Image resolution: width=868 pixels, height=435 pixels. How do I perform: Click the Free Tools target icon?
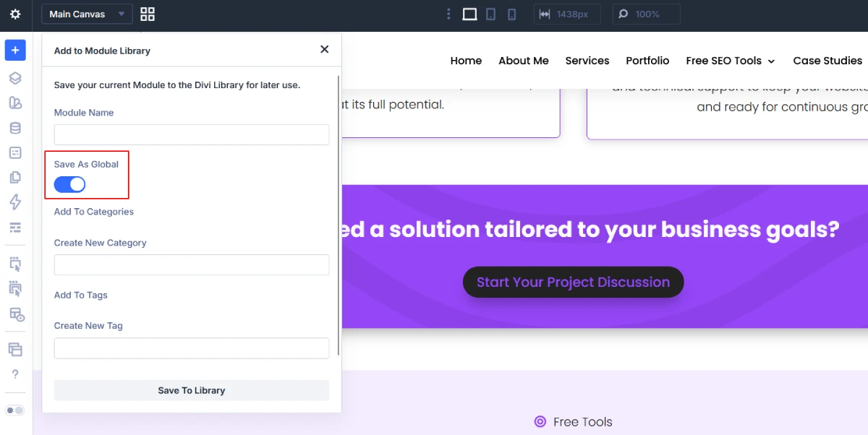click(x=540, y=422)
